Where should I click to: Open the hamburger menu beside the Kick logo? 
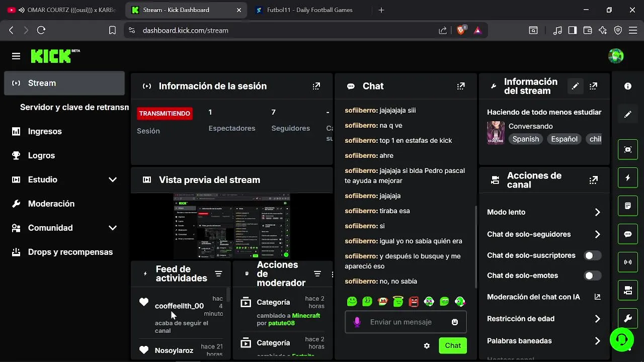pyautogui.click(x=16, y=56)
